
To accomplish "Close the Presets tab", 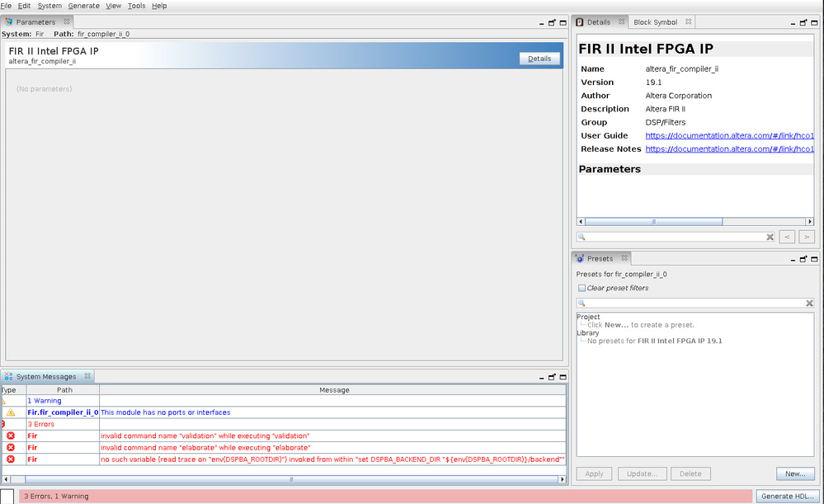I will click(624, 258).
